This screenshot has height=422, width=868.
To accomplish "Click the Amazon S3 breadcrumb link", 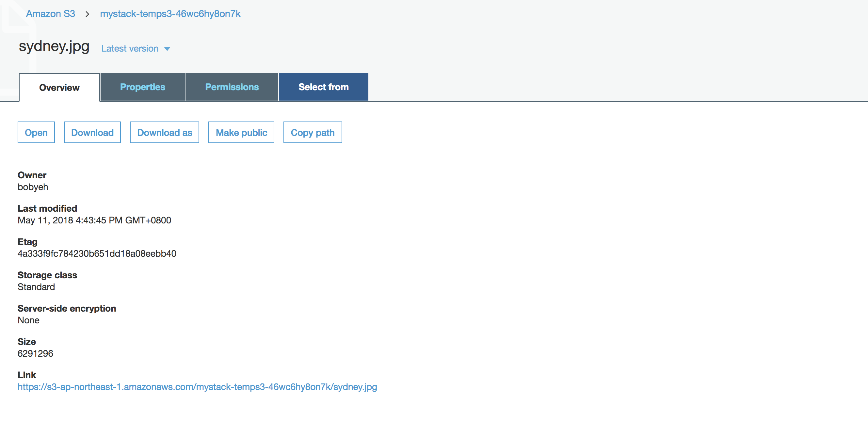I will click(x=51, y=14).
